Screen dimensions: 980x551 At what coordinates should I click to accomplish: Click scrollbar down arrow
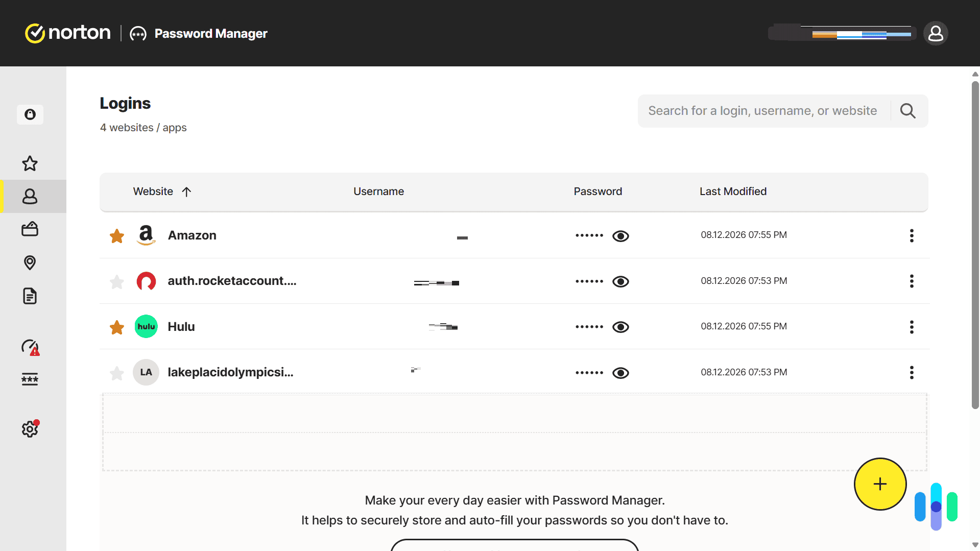[x=975, y=545]
